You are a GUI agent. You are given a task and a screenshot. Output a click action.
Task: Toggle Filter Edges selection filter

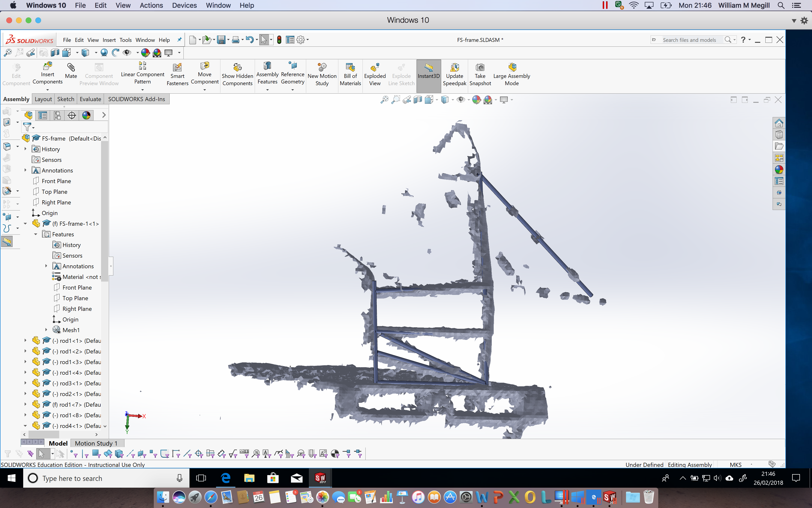pyautogui.click(x=85, y=454)
